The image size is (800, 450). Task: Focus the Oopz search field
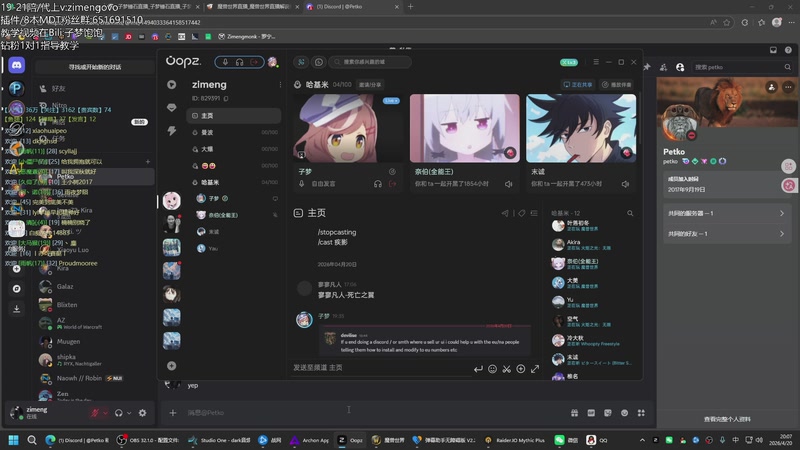click(370, 62)
